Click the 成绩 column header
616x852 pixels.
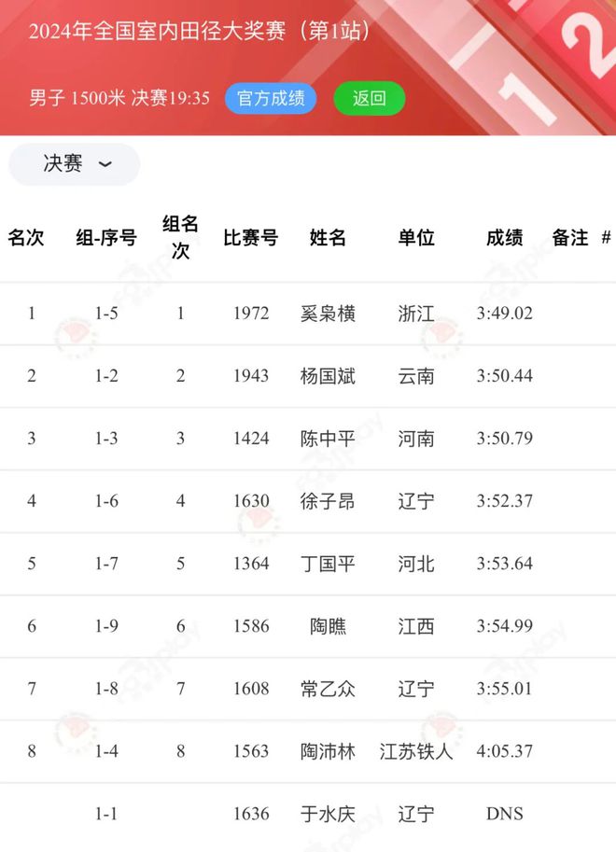click(x=505, y=237)
